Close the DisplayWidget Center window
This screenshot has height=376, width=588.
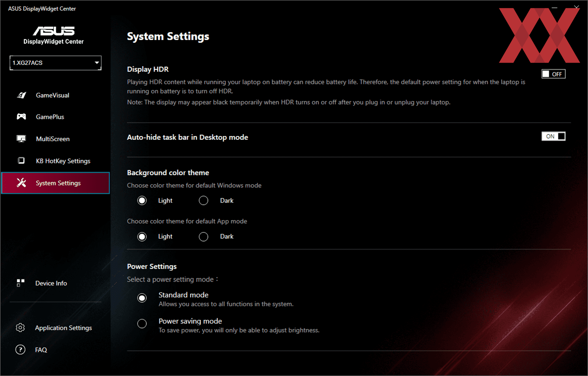(576, 7)
